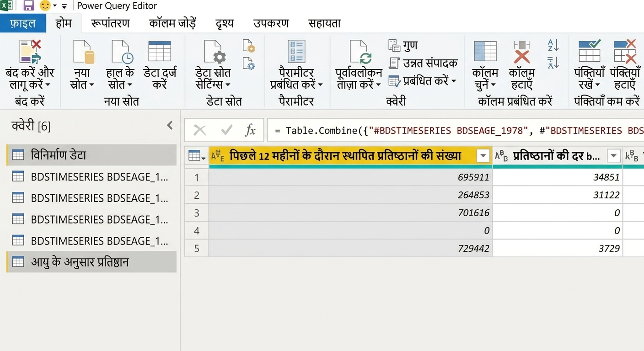The height and width of the screenshot is (351, 644).
Task: Open filter dropdown of प्रतिष्ठानों की दर column
Action: click(613, 156)
